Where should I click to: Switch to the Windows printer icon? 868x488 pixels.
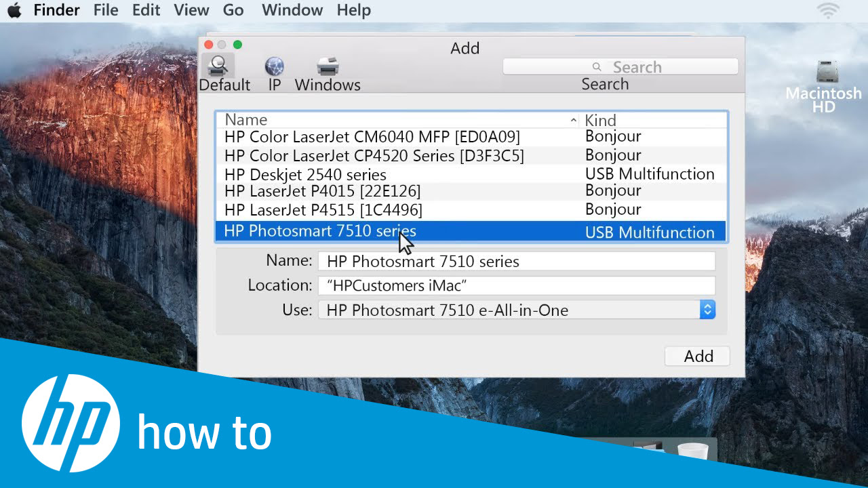pyautogui.click(x=328, y=66)
